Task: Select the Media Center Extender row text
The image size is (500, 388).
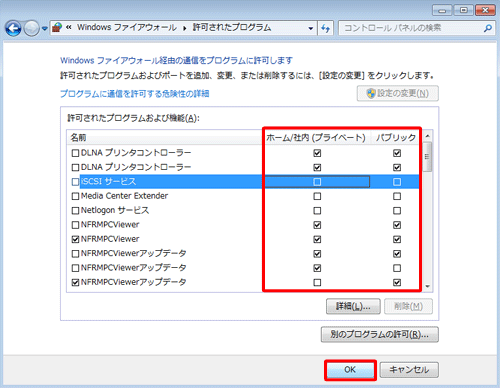Action: (124, 196)
